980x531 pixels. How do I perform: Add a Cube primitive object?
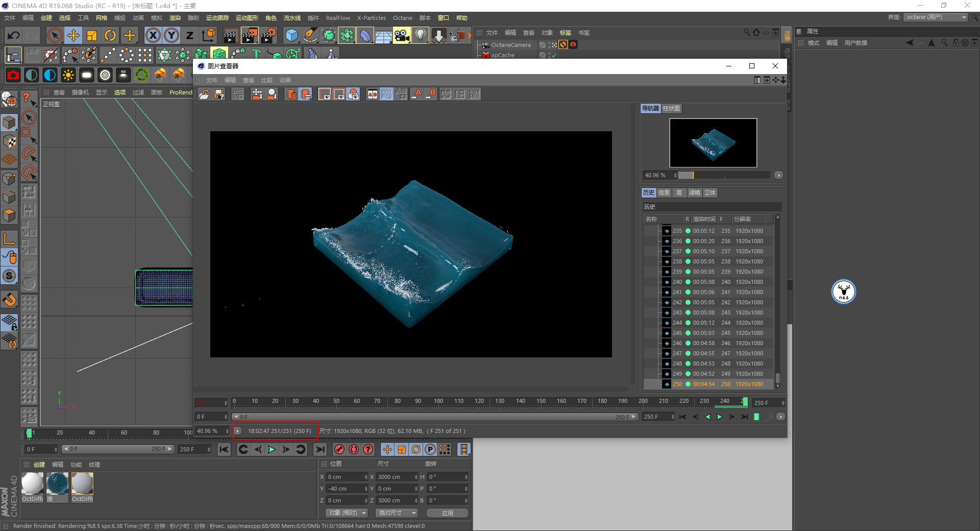click(x=291, y=35)
